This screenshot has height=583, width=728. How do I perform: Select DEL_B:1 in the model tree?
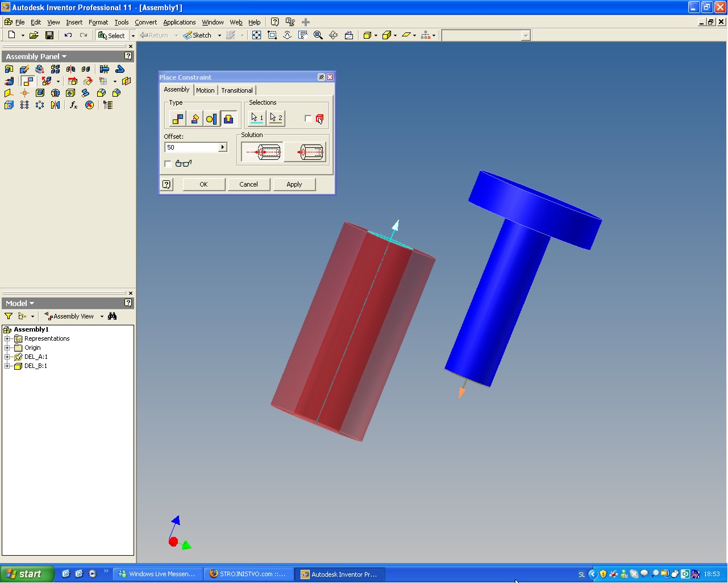[36, 366]
